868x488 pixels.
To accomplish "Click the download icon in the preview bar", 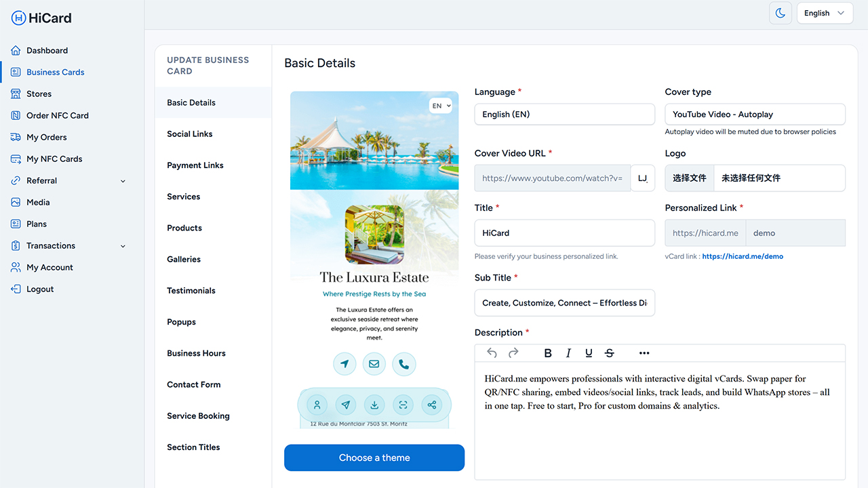I will tap(374, 405).
